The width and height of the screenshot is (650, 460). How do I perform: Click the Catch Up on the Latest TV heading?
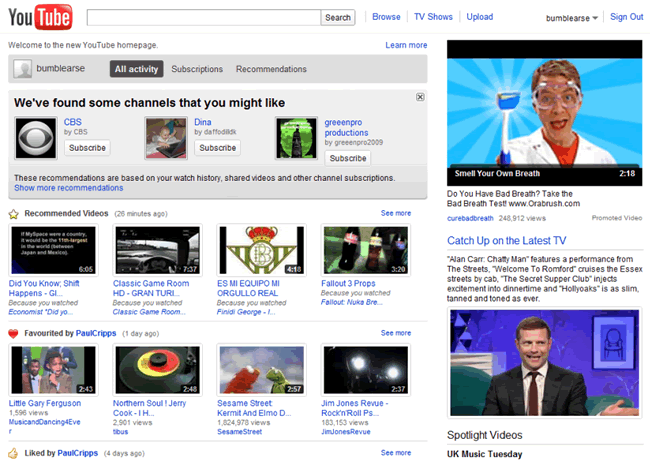(507, 241)
